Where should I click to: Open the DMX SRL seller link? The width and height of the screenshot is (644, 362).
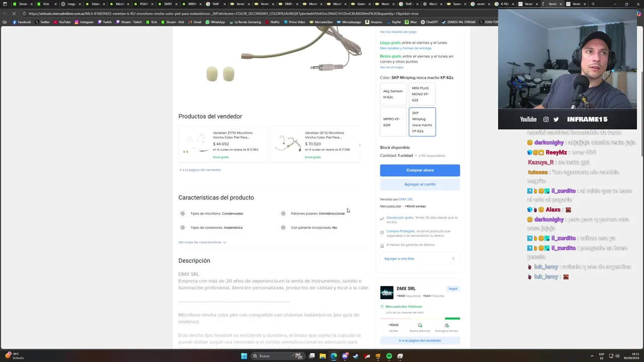coord(406,199)
